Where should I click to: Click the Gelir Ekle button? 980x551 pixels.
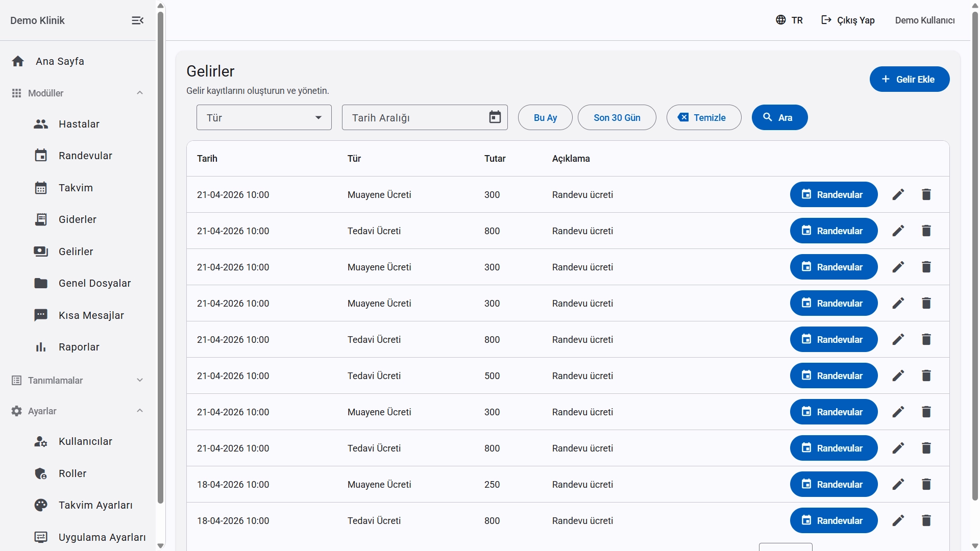click(x=910, y=79)
